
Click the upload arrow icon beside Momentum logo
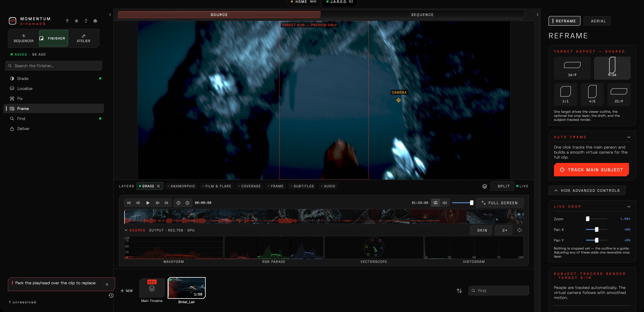point(67,21)
